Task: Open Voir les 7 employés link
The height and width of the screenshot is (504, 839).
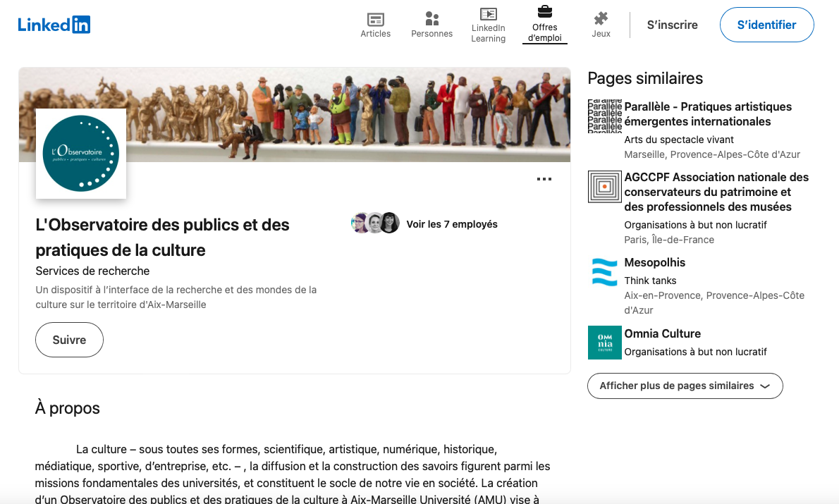Action: 452,224
